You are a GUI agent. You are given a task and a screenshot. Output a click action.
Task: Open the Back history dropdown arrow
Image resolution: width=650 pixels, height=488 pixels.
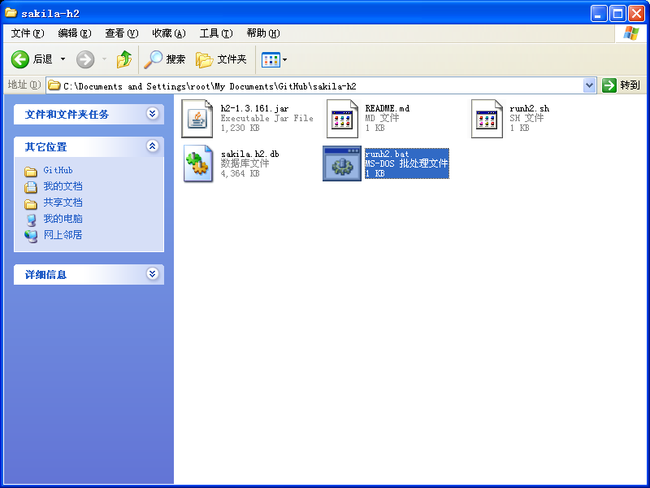[63, 59]
